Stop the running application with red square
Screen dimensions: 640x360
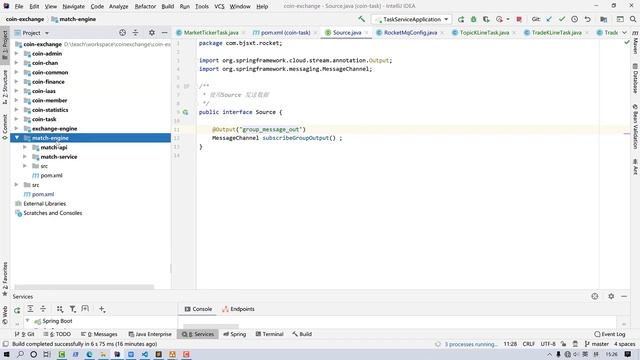(x=519, y=19)
